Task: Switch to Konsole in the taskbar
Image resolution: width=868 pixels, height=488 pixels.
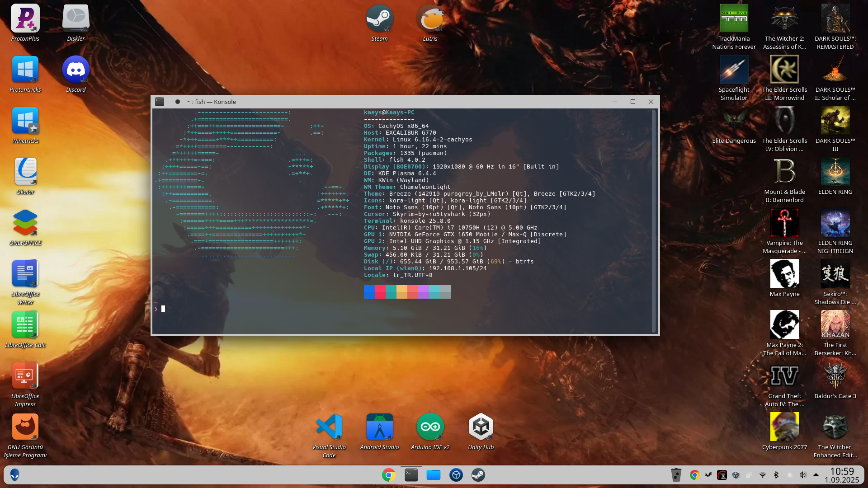Action: (x=411, y=475)
